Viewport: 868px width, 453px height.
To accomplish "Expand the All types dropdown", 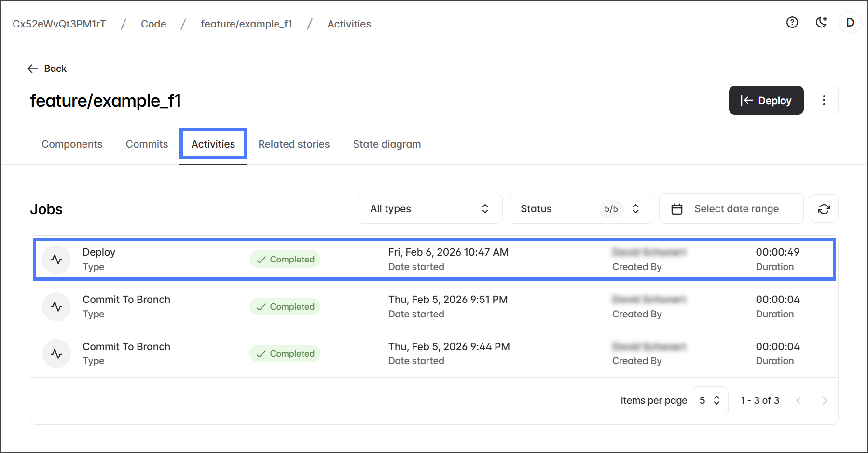I will pos(430,209).
